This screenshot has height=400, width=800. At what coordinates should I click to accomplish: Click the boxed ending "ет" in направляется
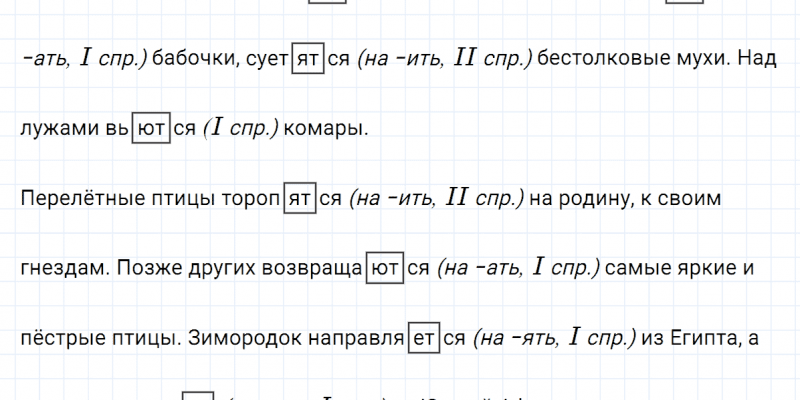(424, 339)
